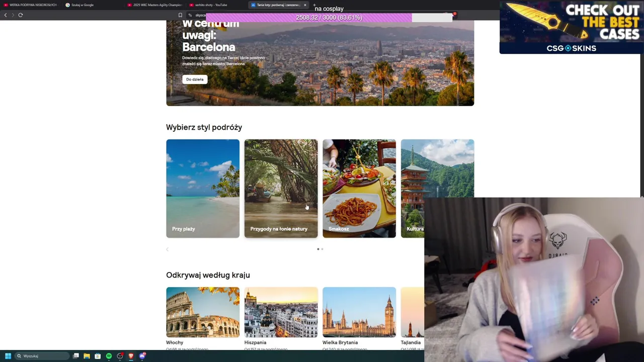Switch to serhito shoty YouTube tab

point(216,5)
